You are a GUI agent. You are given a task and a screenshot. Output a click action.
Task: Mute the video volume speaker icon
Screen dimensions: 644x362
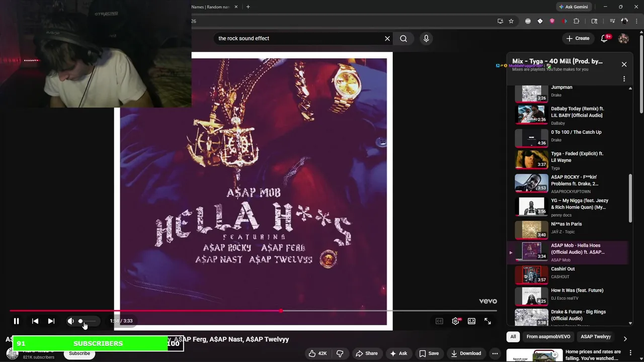pos(70,321)
